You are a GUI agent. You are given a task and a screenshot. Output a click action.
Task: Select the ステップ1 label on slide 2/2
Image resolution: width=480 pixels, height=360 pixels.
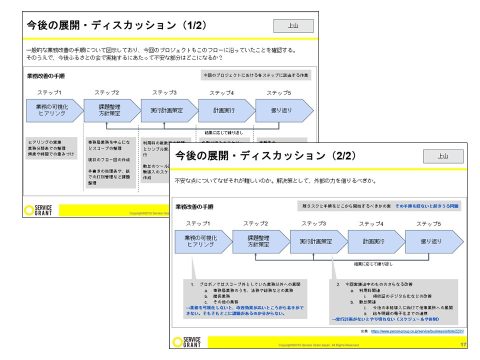coord(198,224)
